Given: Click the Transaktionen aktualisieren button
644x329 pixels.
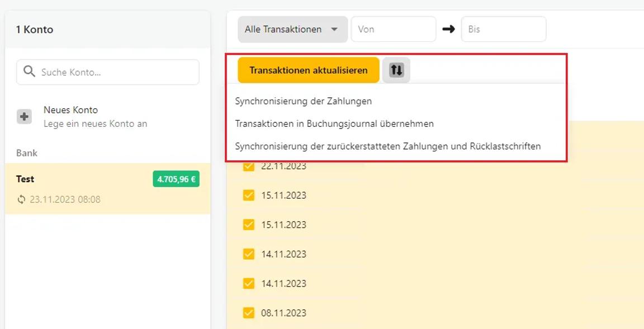Looking at the screenshot, I should 309,70.
